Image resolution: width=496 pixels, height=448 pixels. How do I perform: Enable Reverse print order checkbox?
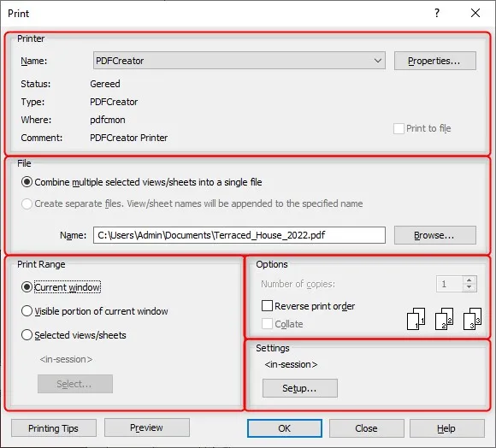coord(267,306)
